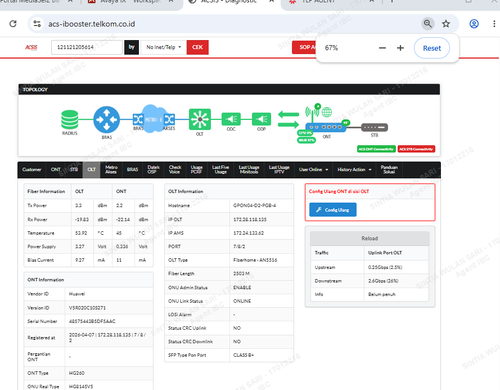Click the ONU Link Status 'ONLINE' value

coord(242,301)
